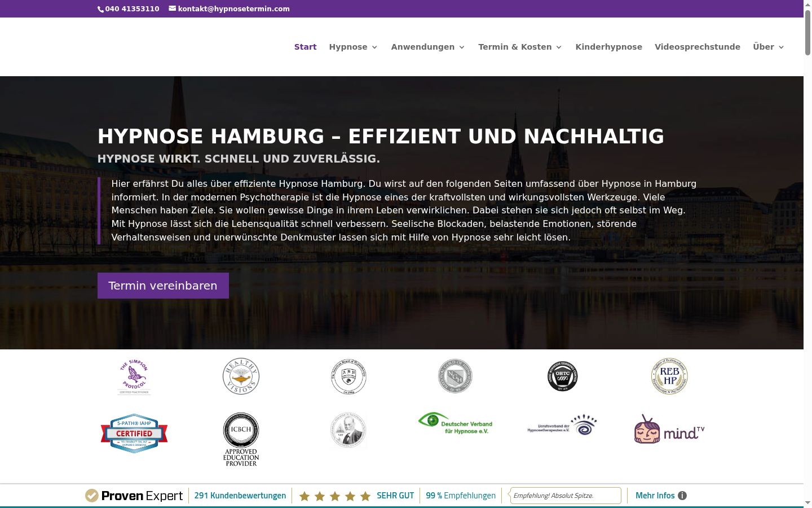Click the 5-PATH IAHP Certified badge
This screenshot has height=508, width=812.
tap(134, 433)
